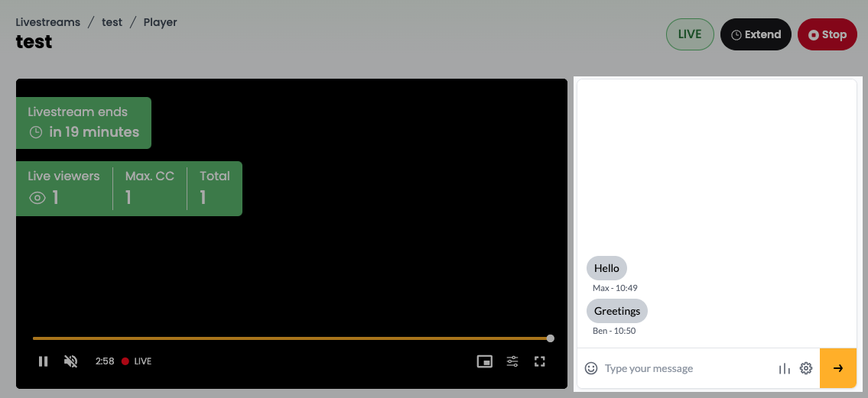Click the seek handle at end of progress bar
This screenshot has width=868, height=398.
(x=551, y=338)
